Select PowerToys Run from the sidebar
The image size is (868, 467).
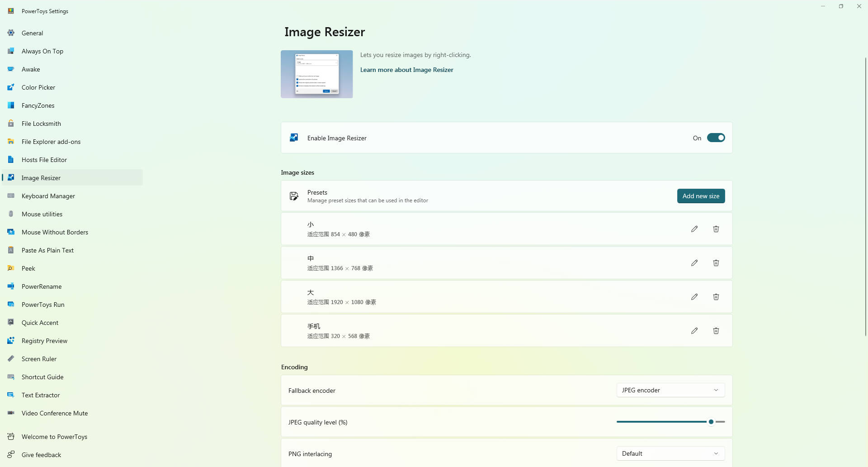point(43,305)
